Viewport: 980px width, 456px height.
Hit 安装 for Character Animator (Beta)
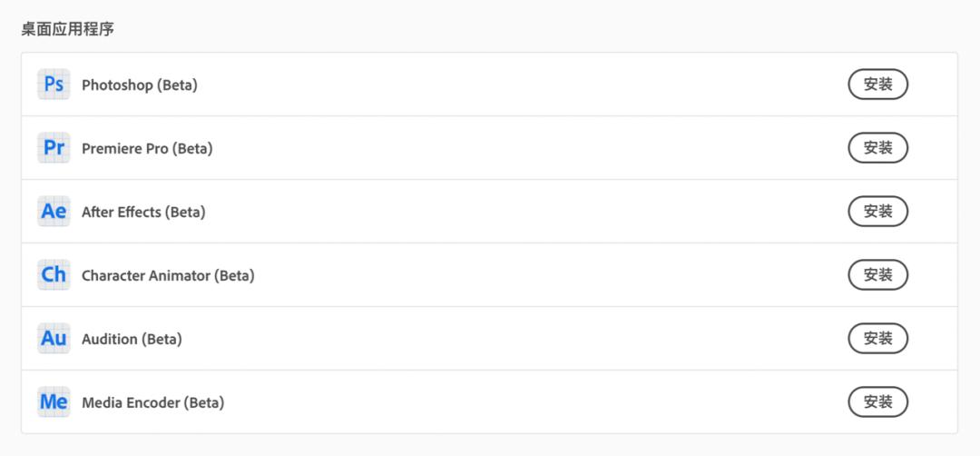tap(877, 274)
